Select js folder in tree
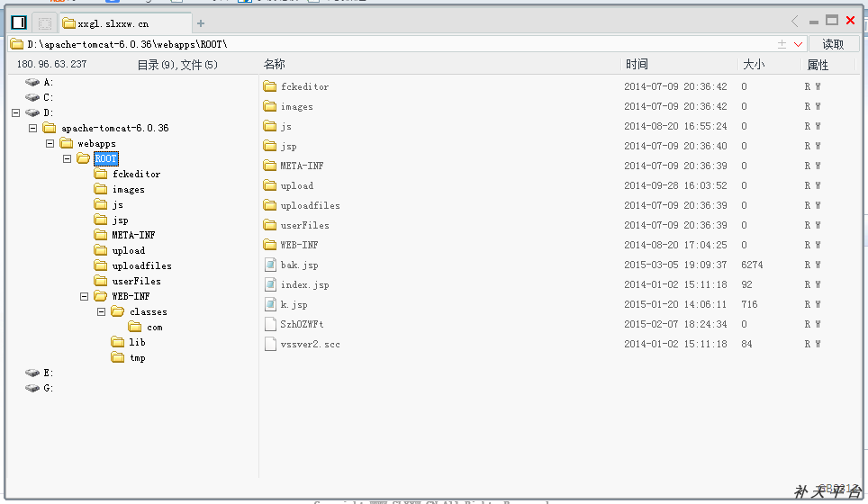 pyautogui.click(x=117, y=204)
